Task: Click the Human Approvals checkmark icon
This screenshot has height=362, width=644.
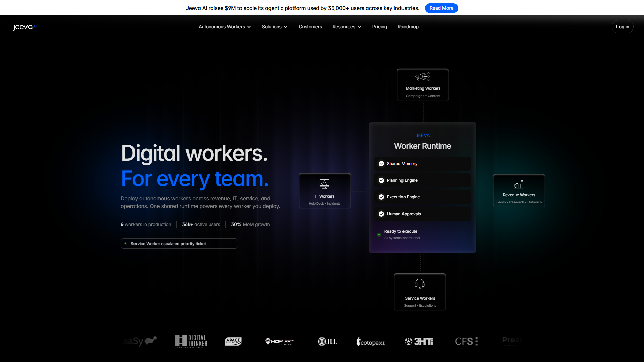Action: pos(381,214)
